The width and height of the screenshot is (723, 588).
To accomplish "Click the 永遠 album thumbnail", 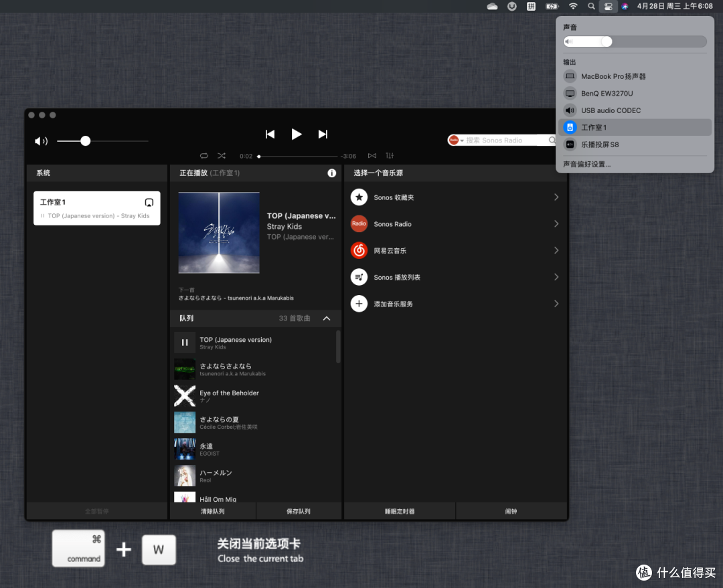I will pyautogui.click(x=185, y=450).
